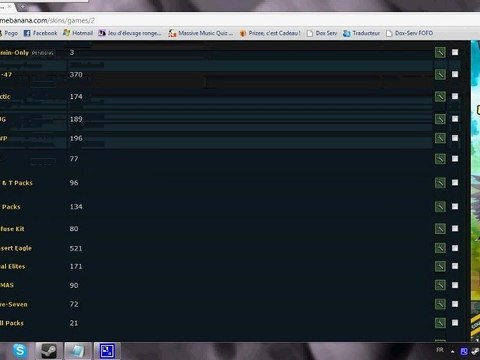Click the green tool icon in the Defuse Kit row
Image resolution: width=480 pixels, height=360 pixels.
[x=440, y=229]
